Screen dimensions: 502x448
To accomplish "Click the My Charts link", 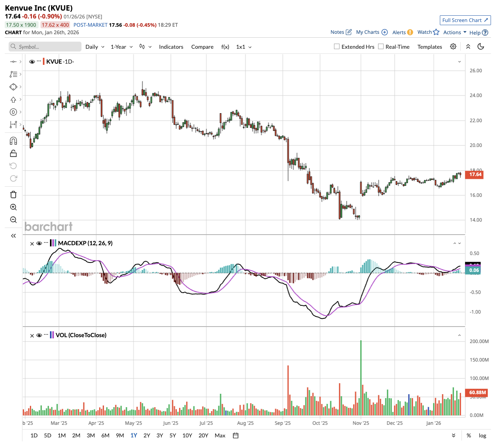I will click(367, 32).
